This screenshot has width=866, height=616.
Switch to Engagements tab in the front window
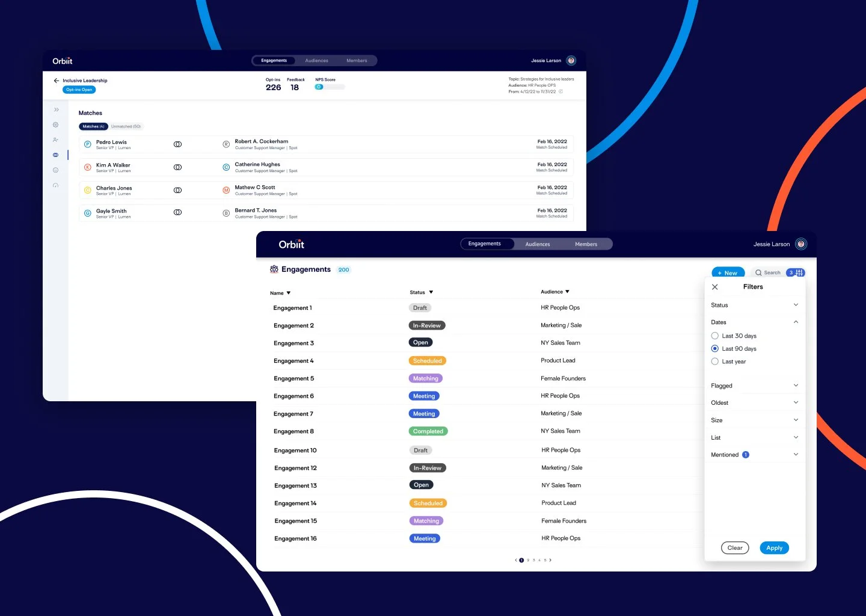coord(488,244)
